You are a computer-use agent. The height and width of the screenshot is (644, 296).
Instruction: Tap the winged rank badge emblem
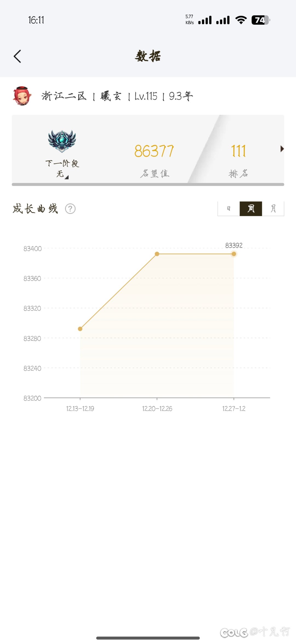62,141
